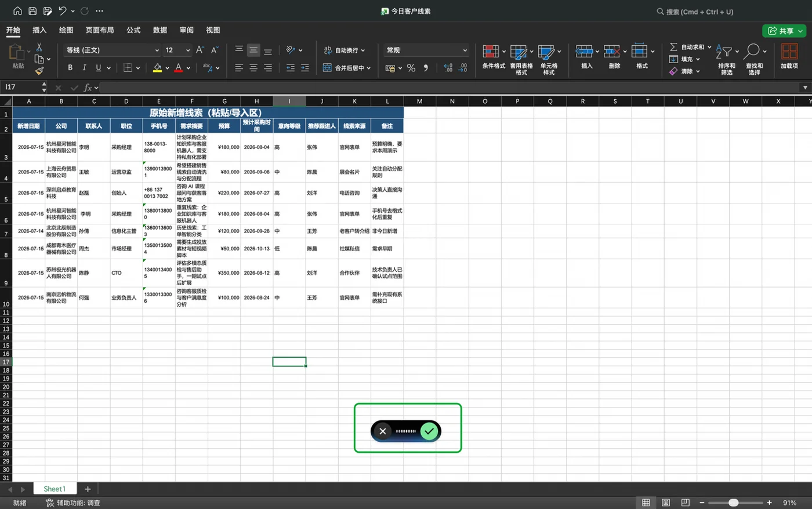Image resolution: width=812 pixels, height=509 pixels.
Task: Switch to the 审阅 ribbon tab
Action: [186, 30]
